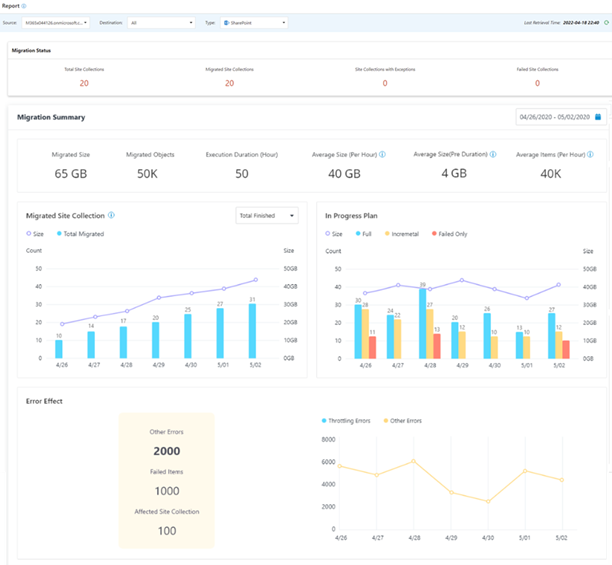Toggle the Full legend item

click(x=363, y=234)
